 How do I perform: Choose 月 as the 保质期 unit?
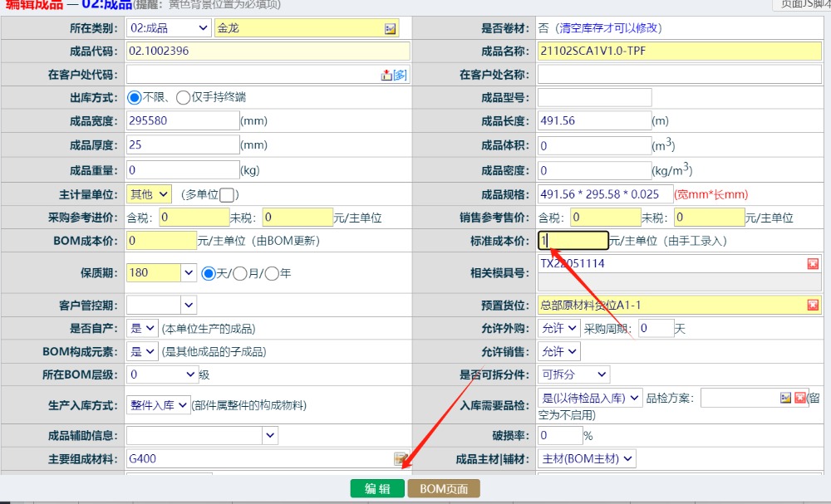click(x=240, y=273)
